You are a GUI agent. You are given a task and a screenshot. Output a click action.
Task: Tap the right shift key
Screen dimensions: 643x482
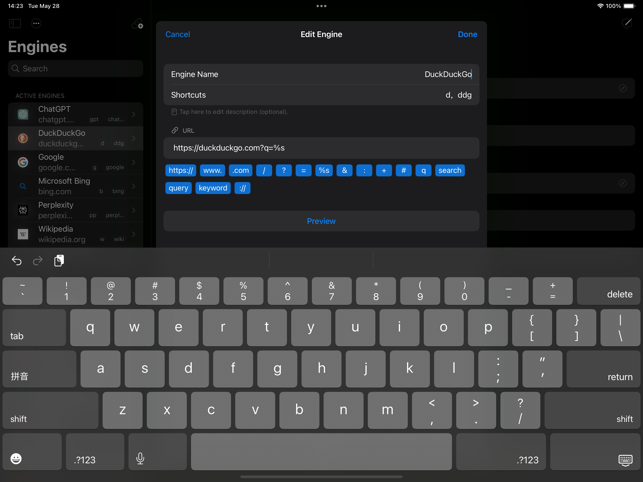pyautogui.click(x=593, y=410)
